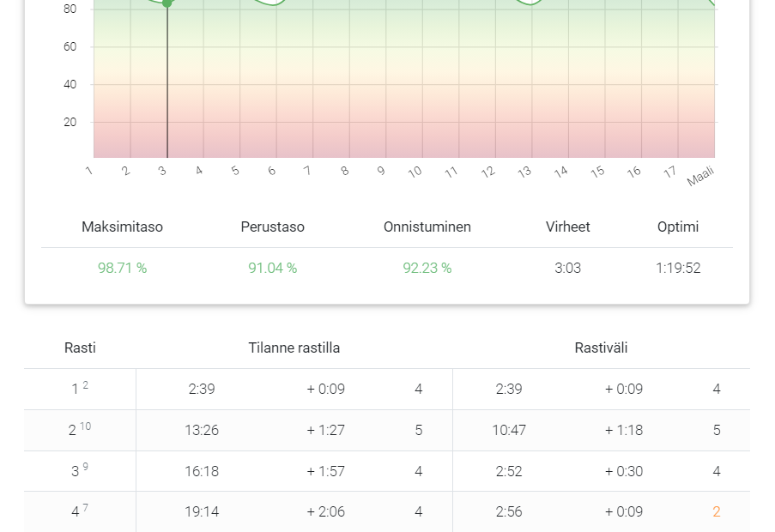The image size is (775, 532).
Task: Select the 1:19:52 Optimi time
Action: pos(677,268)
